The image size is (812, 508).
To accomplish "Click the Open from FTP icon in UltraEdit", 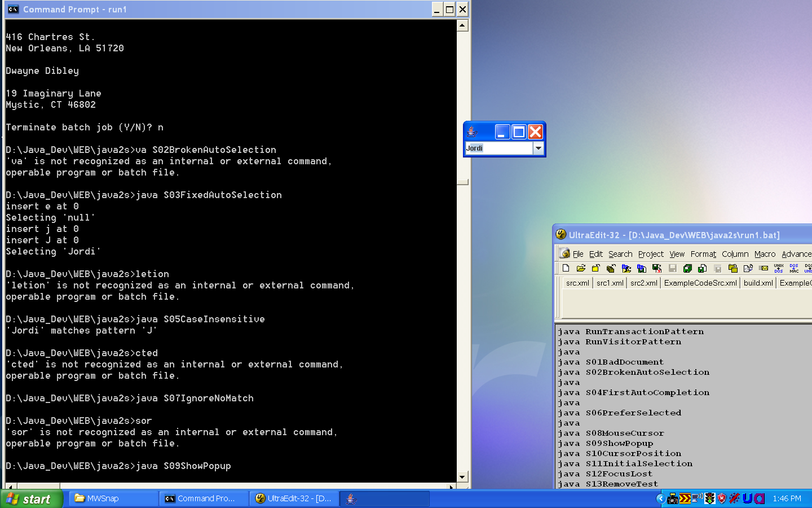I will (x=626, y=268).
